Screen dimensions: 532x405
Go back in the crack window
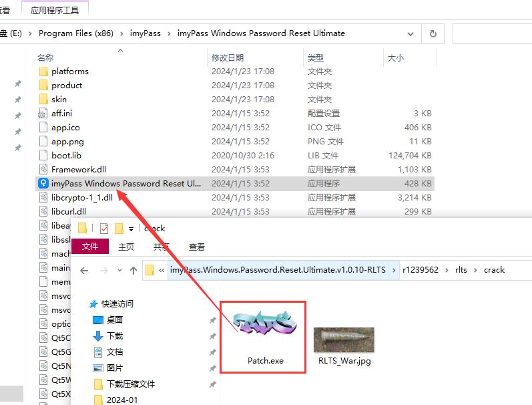pos(84,271)
